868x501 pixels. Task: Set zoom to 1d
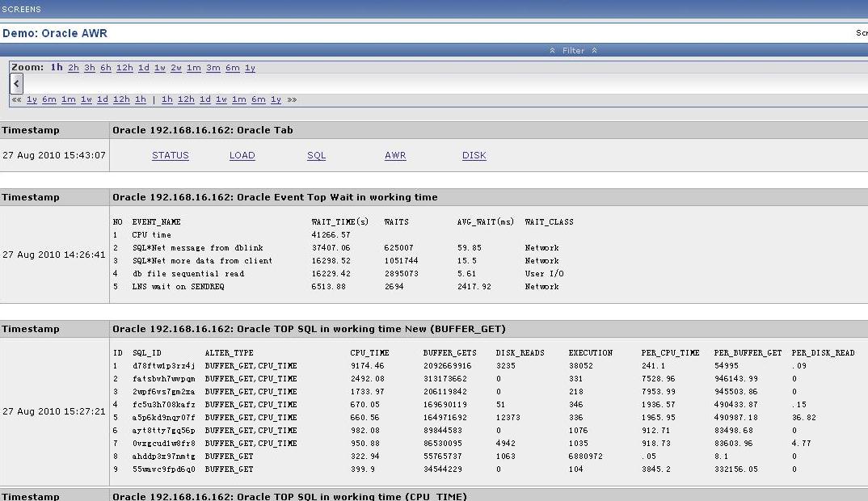(143, 68)
